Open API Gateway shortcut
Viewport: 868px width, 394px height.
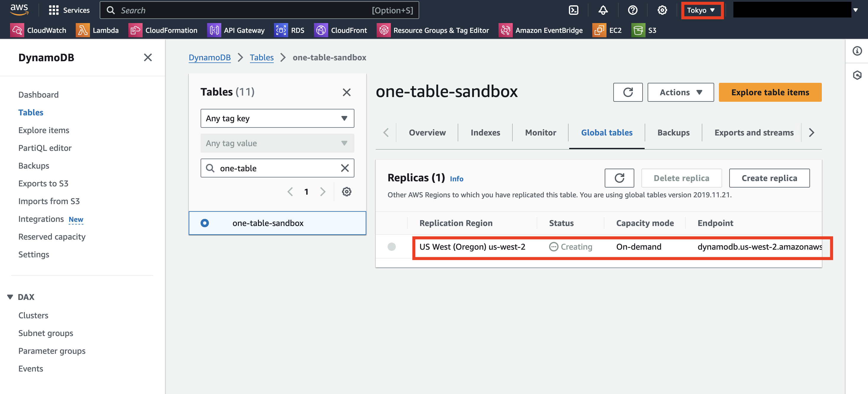pos(236,30)
